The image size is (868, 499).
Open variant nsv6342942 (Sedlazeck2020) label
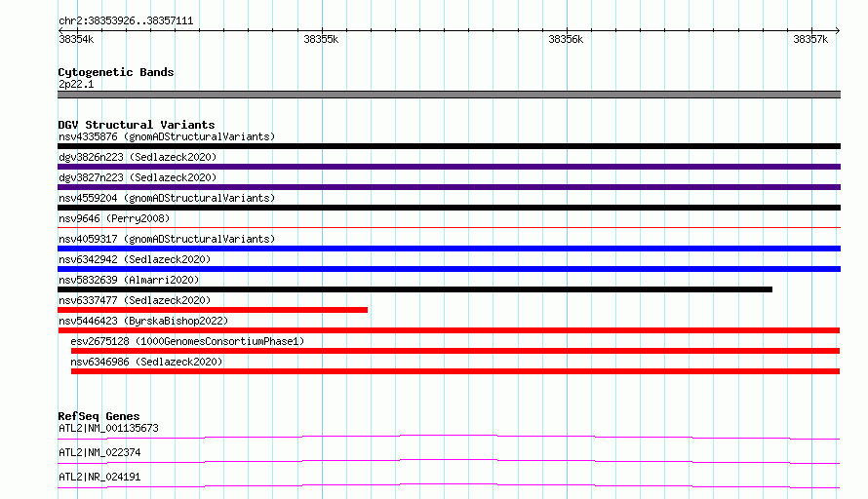135,259
